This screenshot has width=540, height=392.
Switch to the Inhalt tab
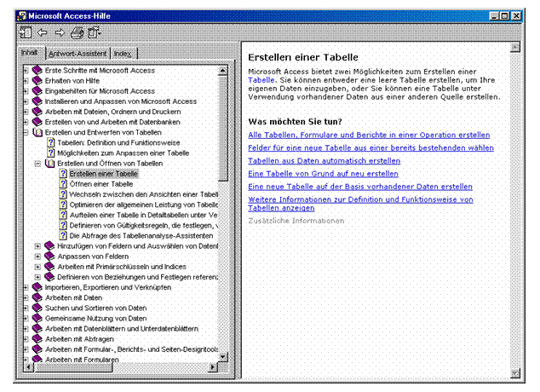pyautogui.click(x=30, y=53)
